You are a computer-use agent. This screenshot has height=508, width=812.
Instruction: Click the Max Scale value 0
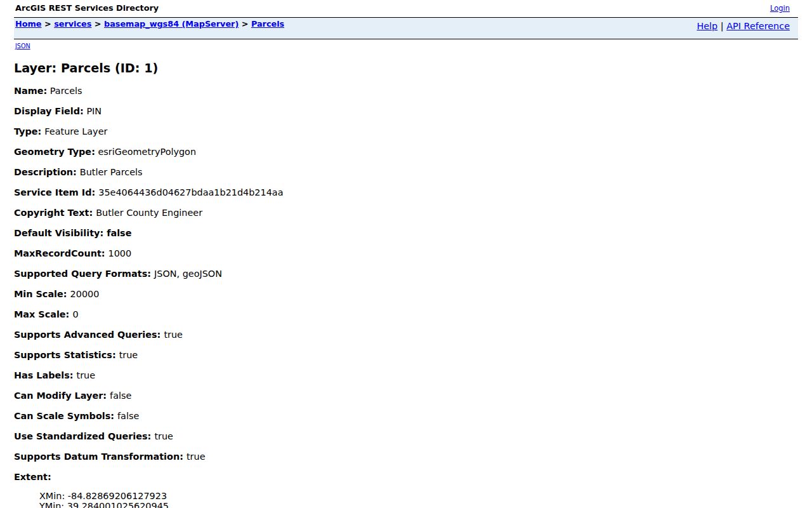click(75, 314)
